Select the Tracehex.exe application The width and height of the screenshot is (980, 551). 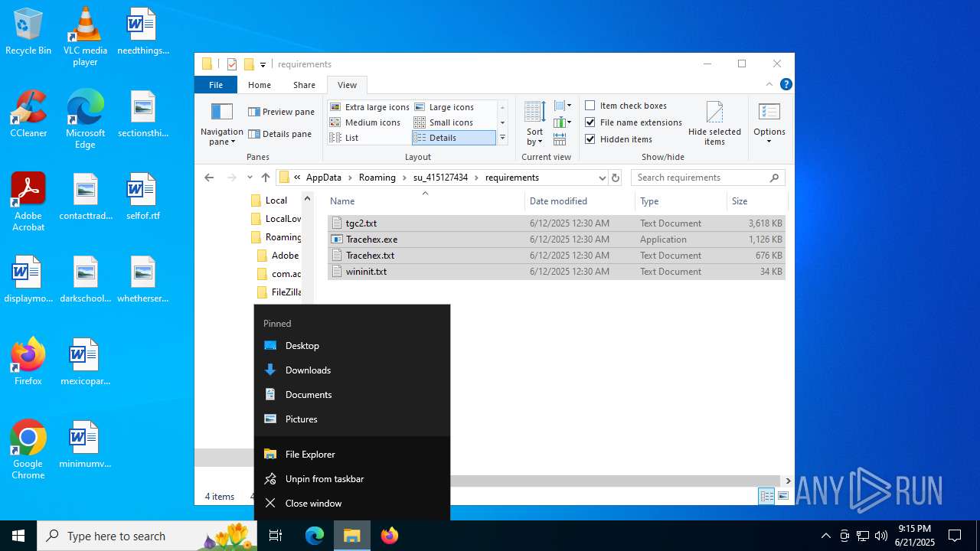556,240
